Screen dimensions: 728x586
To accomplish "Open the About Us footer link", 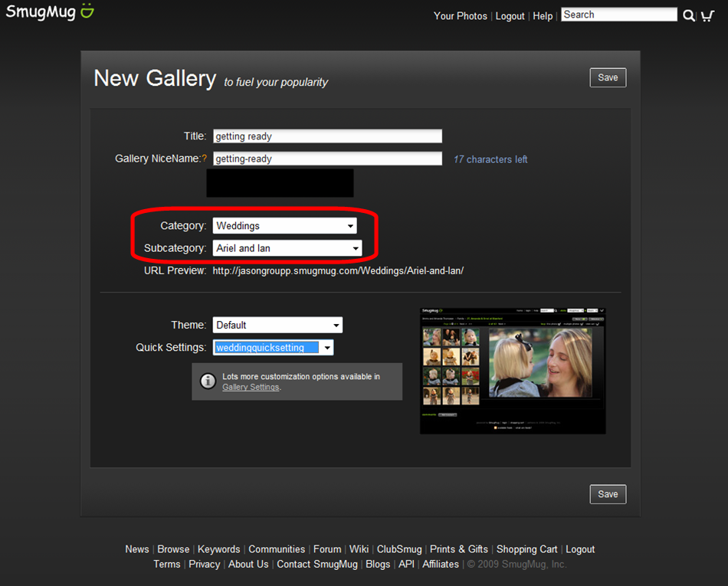I will (248, 565).
